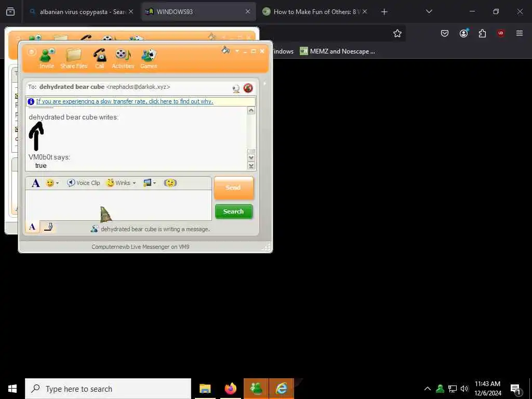Open the emoticon smiley picker
Image resolution: width=532 pixels, height=399 pixels.
click(52, 183)
